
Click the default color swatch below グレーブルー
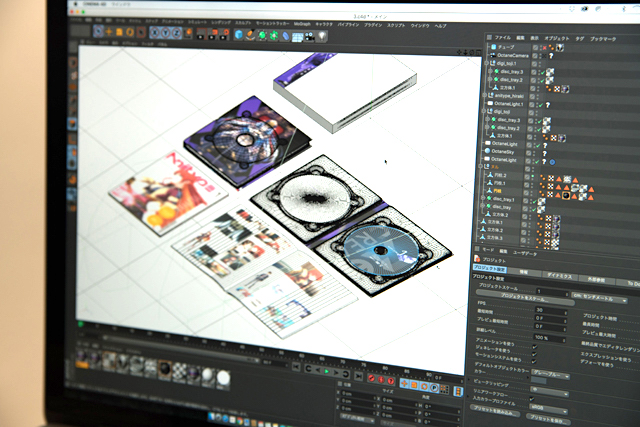pos(538,380)
